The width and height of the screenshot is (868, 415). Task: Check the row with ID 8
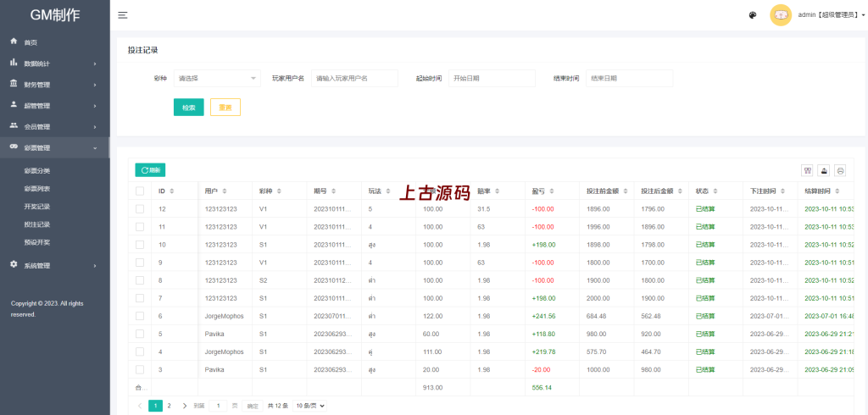tap(140, 280)
